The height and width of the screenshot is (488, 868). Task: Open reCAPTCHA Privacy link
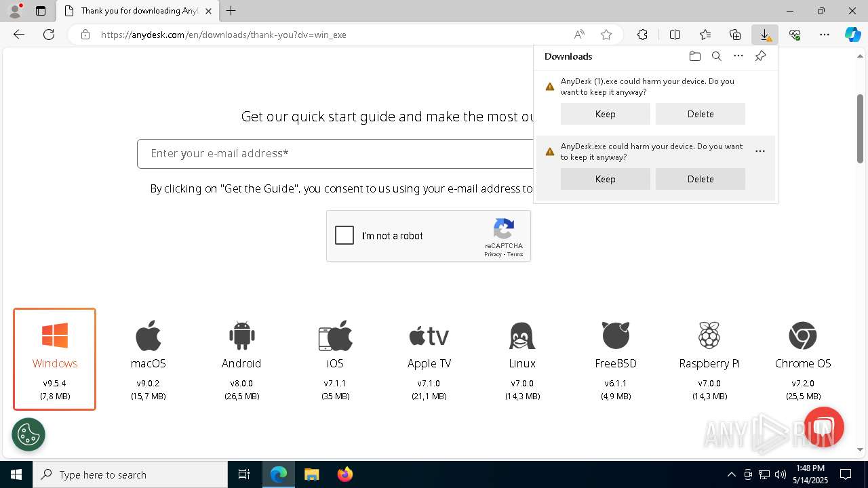[493, 254]
